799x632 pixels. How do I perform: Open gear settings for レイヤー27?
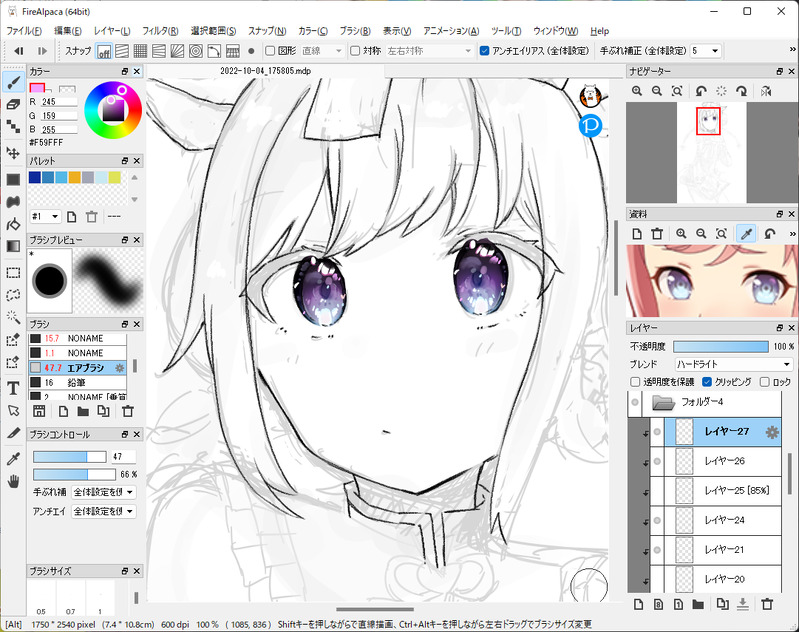772,432
